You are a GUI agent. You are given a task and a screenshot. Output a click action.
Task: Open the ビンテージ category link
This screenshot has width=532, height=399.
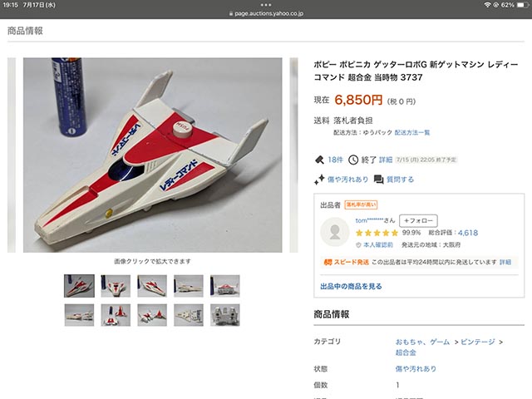(478, 342)
